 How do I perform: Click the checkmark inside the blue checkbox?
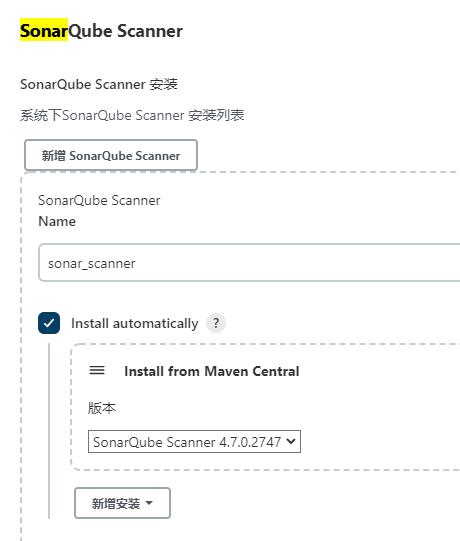pos(49,323)
